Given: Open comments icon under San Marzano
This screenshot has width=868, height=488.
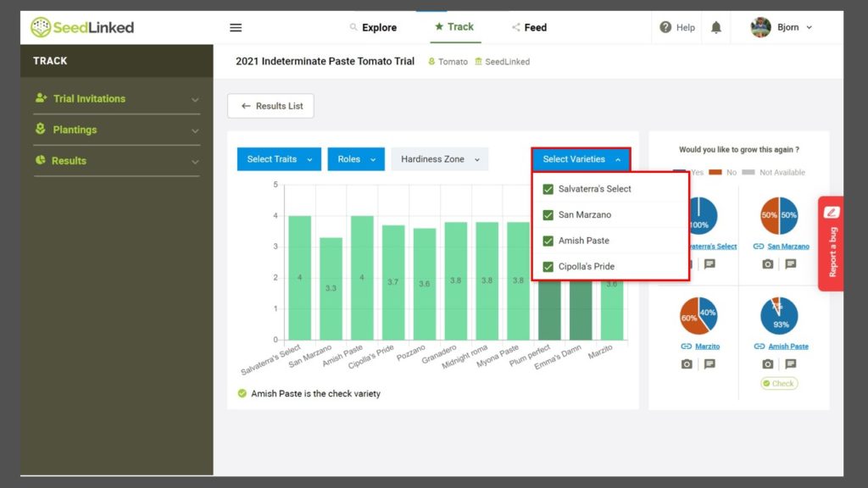Looking at the screenshot, I should [791, 264].
